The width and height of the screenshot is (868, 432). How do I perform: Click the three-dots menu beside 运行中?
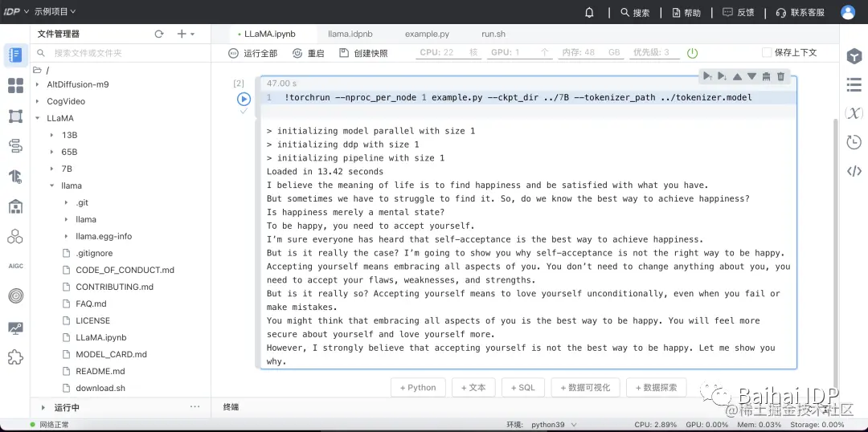pyautogui.click(x=194, y=406)
